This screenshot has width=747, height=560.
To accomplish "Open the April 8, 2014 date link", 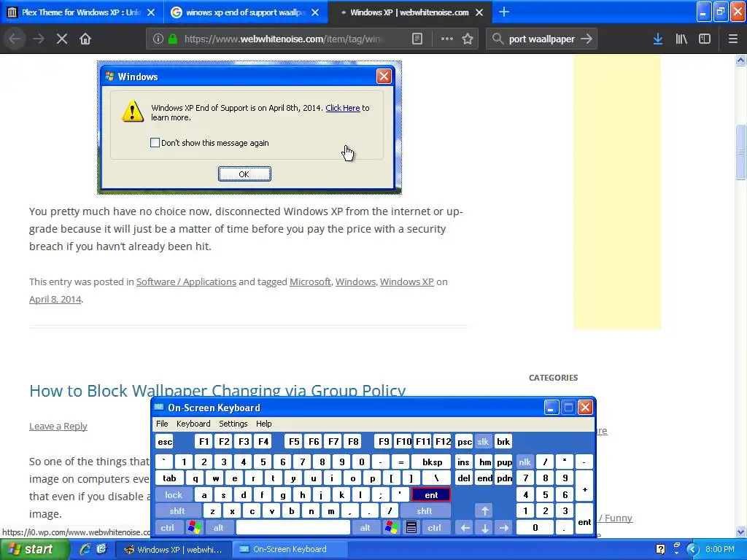I will [x=55, y=299].
